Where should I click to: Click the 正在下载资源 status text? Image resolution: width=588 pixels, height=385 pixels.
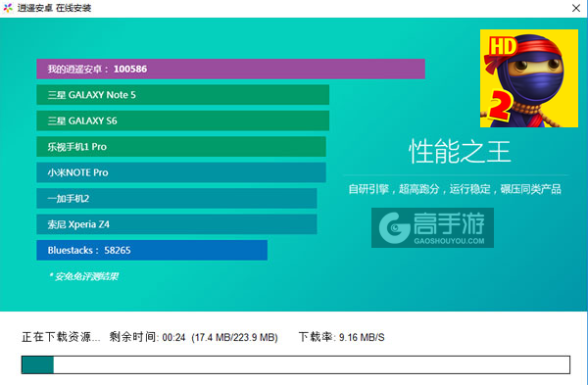(x=61, y=337)
